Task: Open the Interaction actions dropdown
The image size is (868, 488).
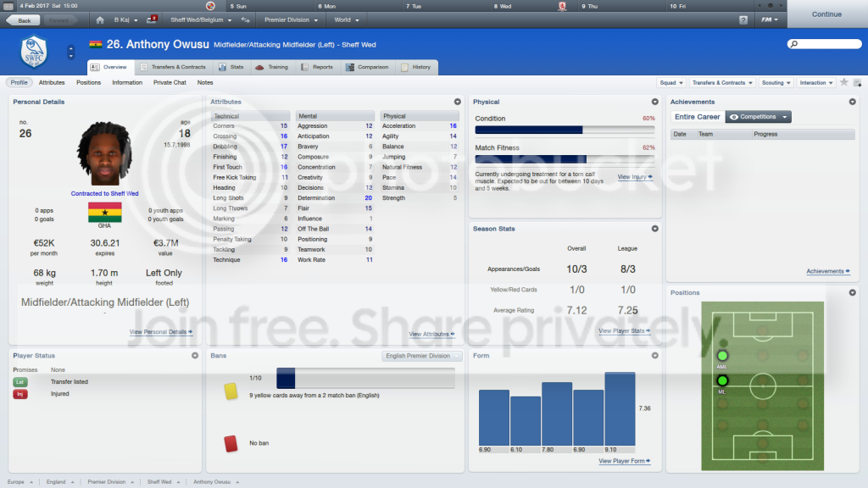Action: (x=816, y=82)
